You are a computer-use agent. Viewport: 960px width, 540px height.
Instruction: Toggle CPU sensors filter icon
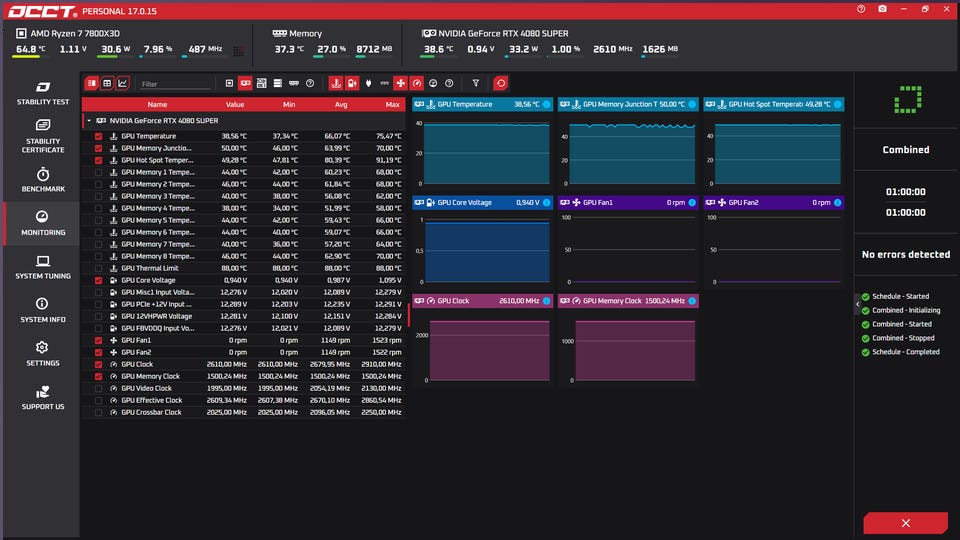[x=229, y=83]
